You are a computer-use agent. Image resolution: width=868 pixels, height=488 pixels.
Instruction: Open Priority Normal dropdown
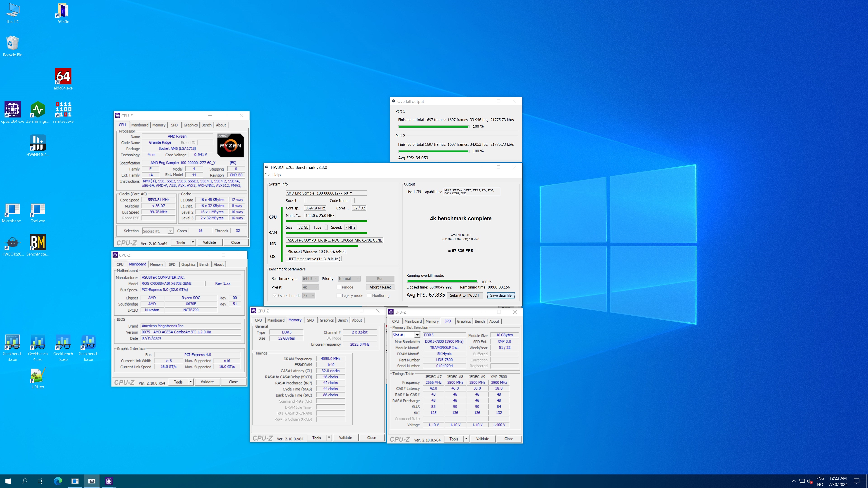pyautogui.click(x=349, y=279)
